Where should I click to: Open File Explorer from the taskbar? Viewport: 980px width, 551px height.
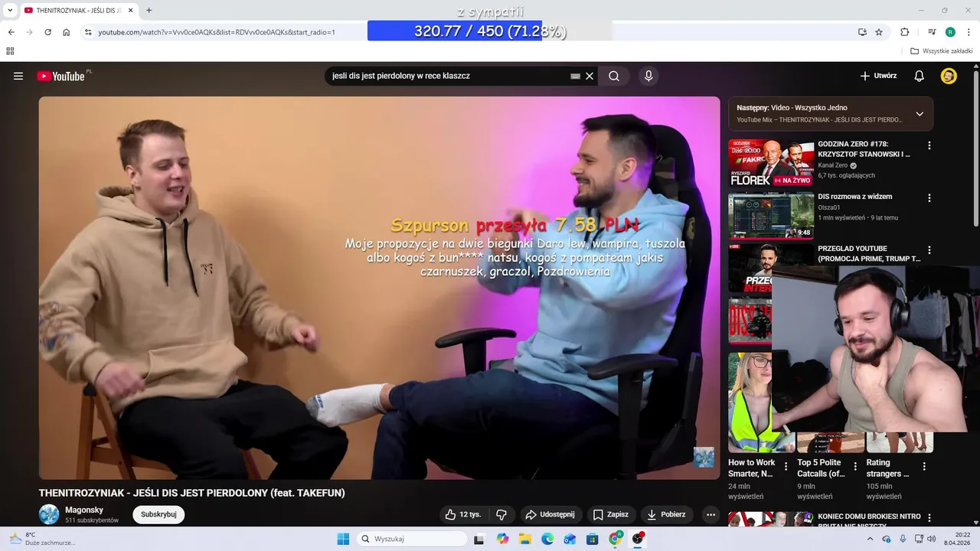[525, 539]
